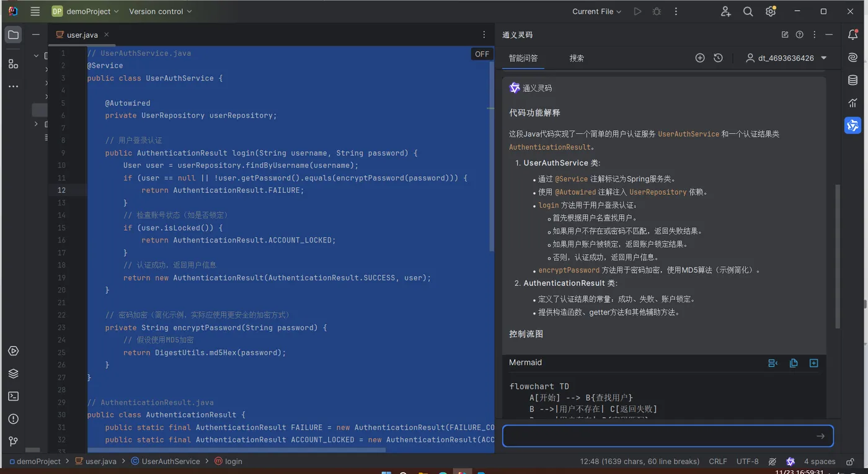This screenshot has width=868, height=474.
Task: Open the layers tool window icon in left sidebar
Action: pos(13,373)
